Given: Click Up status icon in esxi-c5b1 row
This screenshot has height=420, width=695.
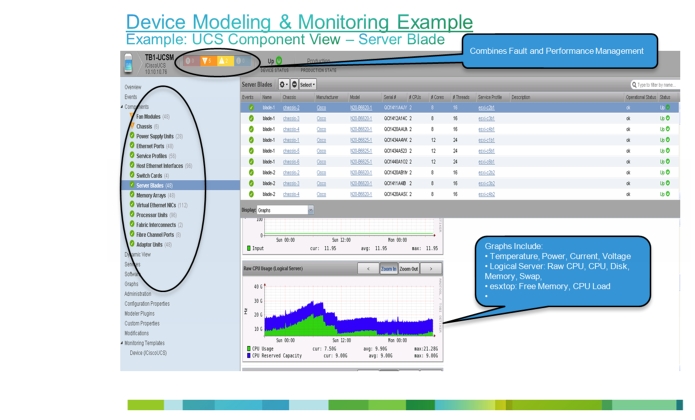Looking at the screenshot, I should pyautogui.click(x=668, y=151).
